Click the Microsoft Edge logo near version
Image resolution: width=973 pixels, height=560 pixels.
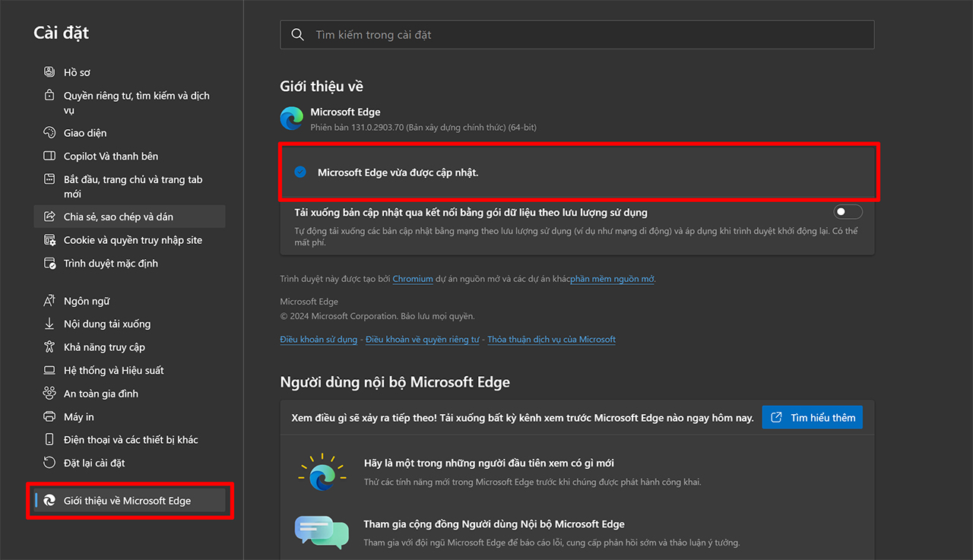(x=292, y=119)
